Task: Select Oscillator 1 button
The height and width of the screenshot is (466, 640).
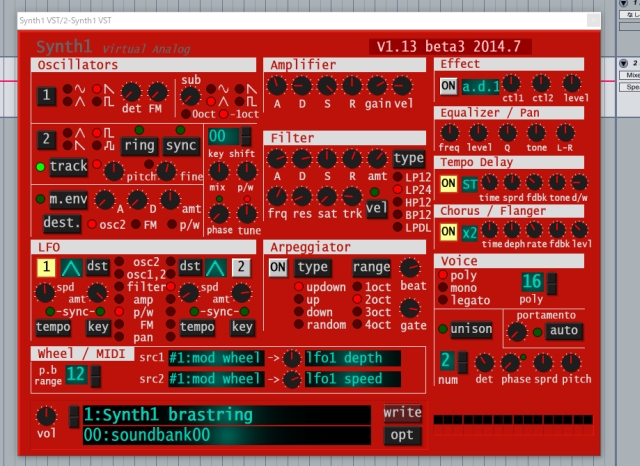Action: 46,97
